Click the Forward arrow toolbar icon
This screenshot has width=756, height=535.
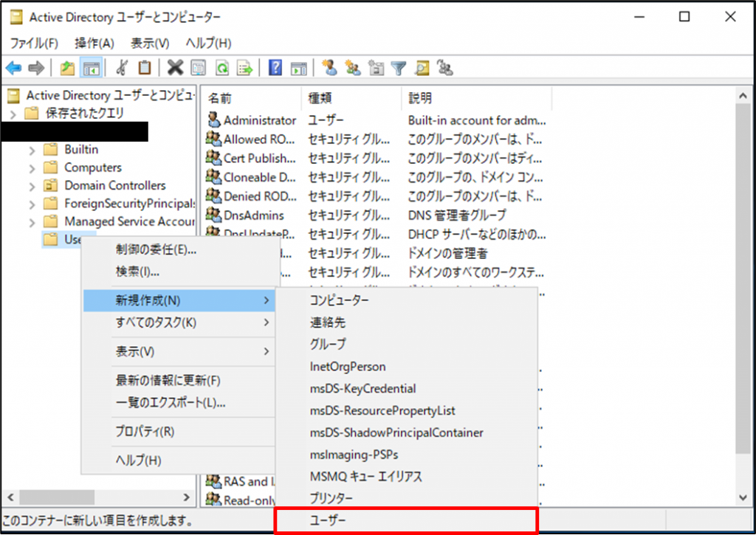point(36,68)
